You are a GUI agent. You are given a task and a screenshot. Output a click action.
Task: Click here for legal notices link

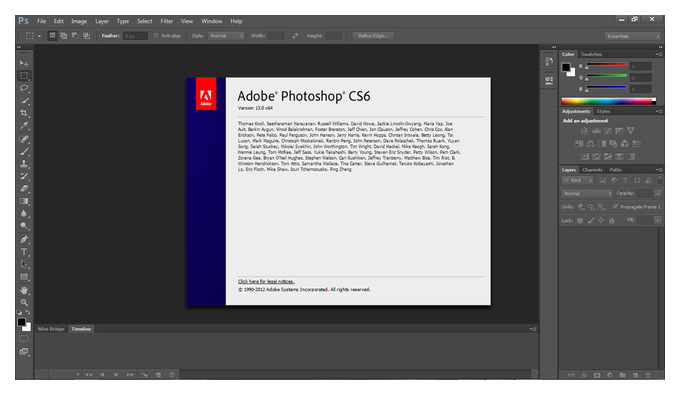coord(266,281)
